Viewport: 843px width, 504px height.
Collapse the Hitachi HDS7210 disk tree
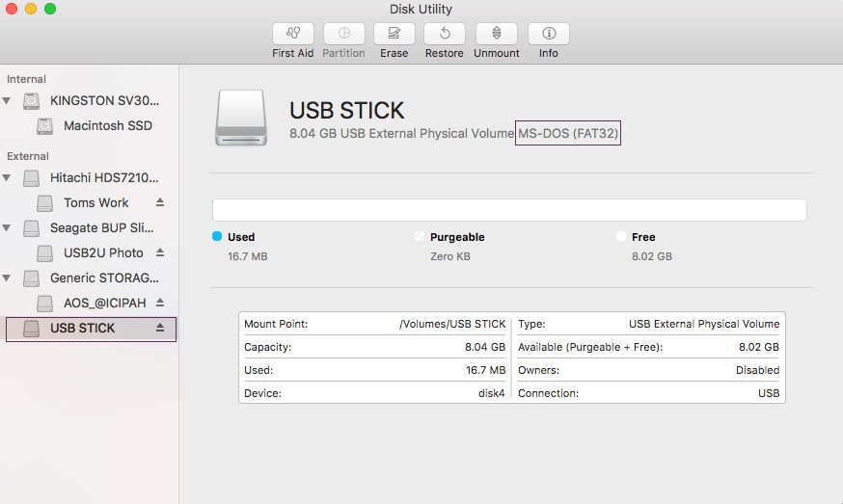(x=7, y=177)
